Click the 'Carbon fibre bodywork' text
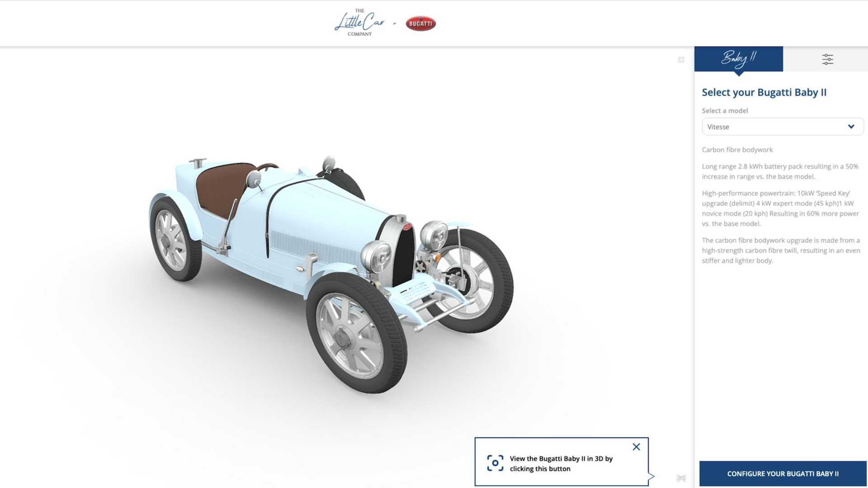 pos(737,150)
